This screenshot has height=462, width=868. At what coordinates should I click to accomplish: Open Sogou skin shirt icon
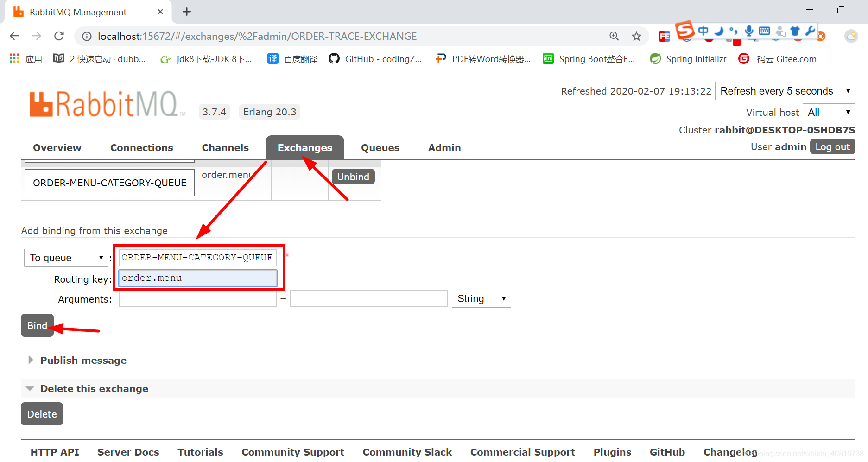point(795,31)
